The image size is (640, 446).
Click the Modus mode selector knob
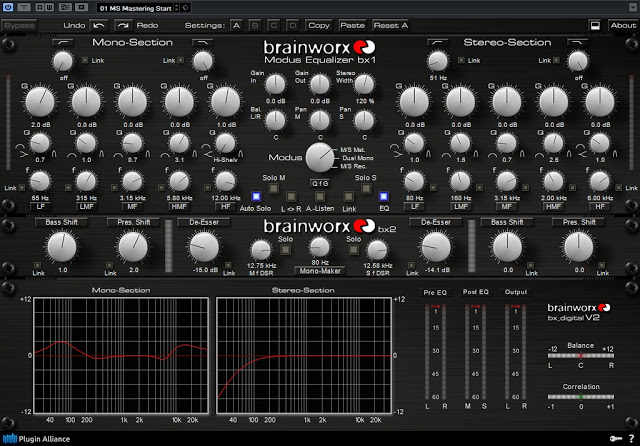tap(319, 157)
